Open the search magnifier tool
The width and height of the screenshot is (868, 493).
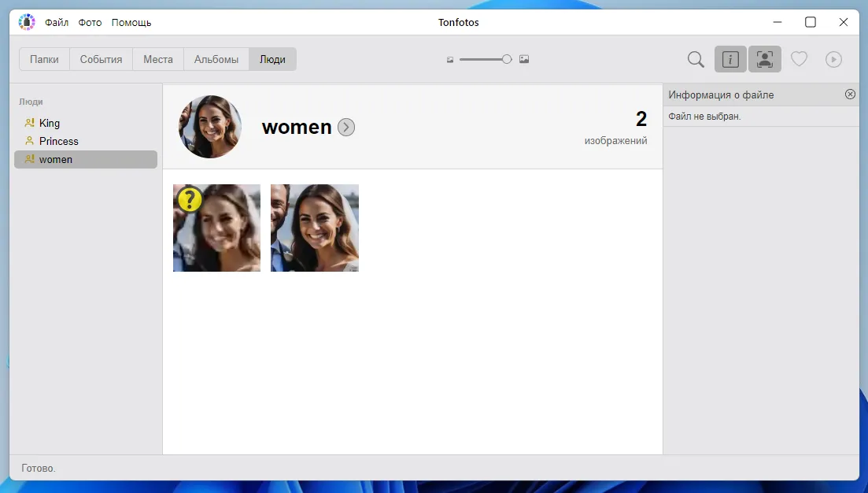696,59
